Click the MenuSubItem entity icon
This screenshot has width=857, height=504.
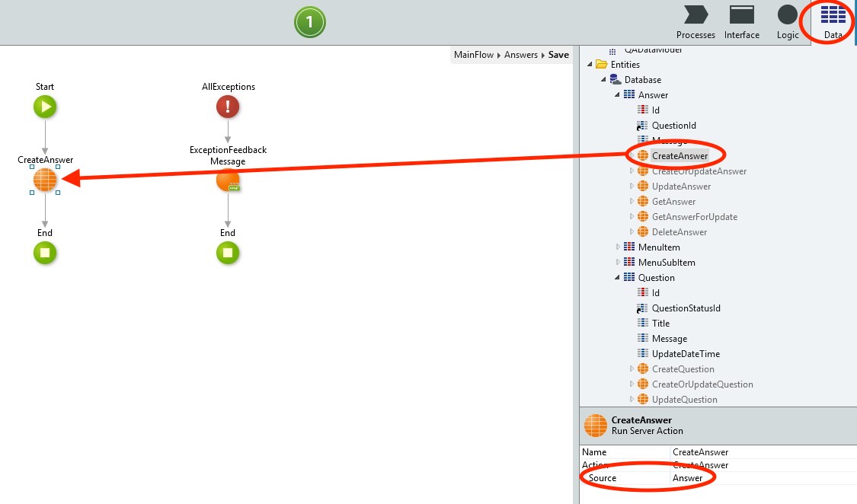click(x=629, y=262)
